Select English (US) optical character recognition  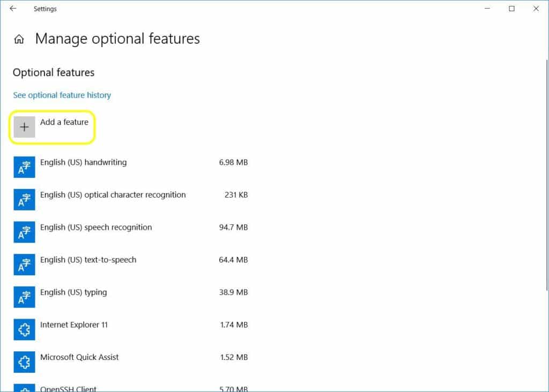(x=113, y=194)
